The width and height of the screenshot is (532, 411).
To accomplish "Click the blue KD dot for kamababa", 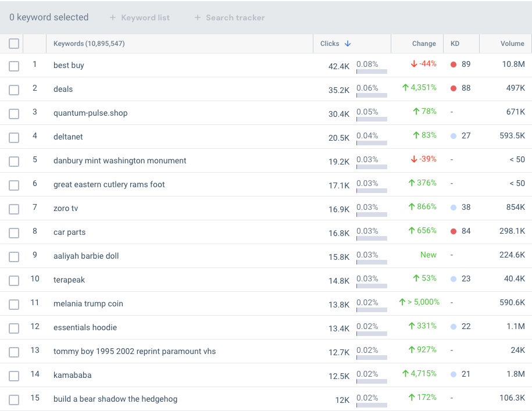I will (453, 374).
